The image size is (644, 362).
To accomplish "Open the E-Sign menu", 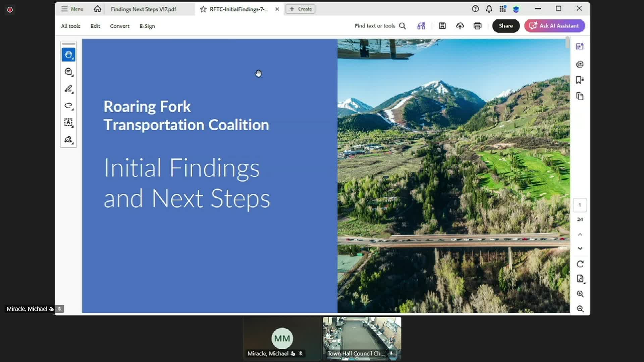I will [x=147, y=26].
